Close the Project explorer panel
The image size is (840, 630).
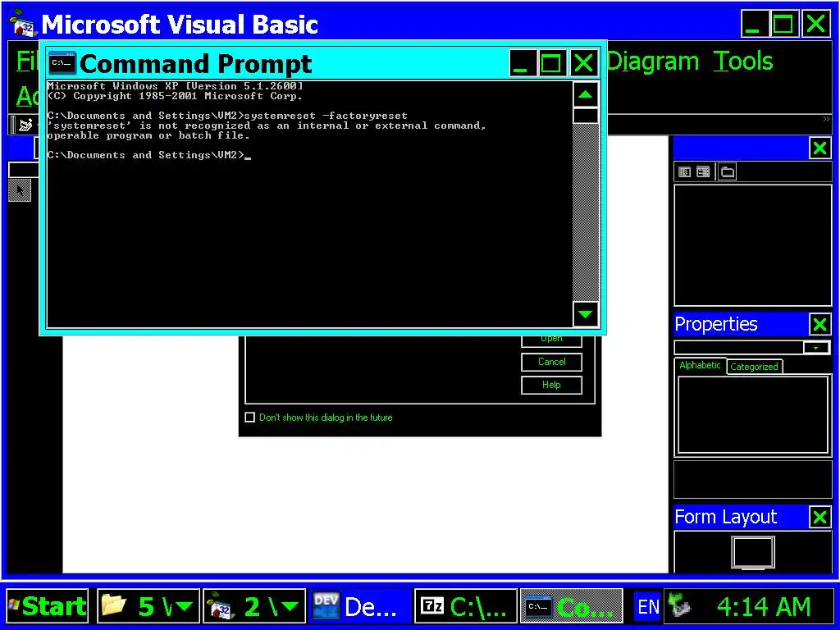pyautogui.click(x=819, y=148)
